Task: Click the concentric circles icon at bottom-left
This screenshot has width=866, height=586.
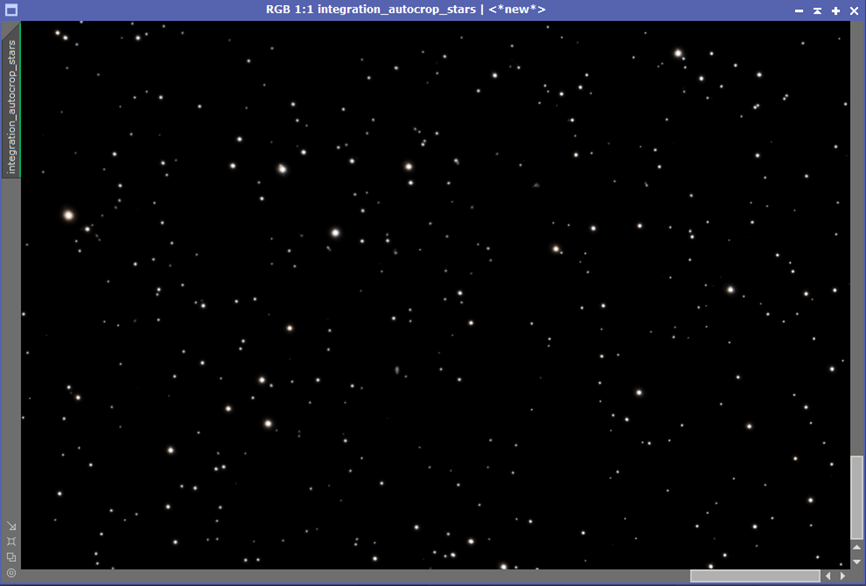Action: [11, 573]
